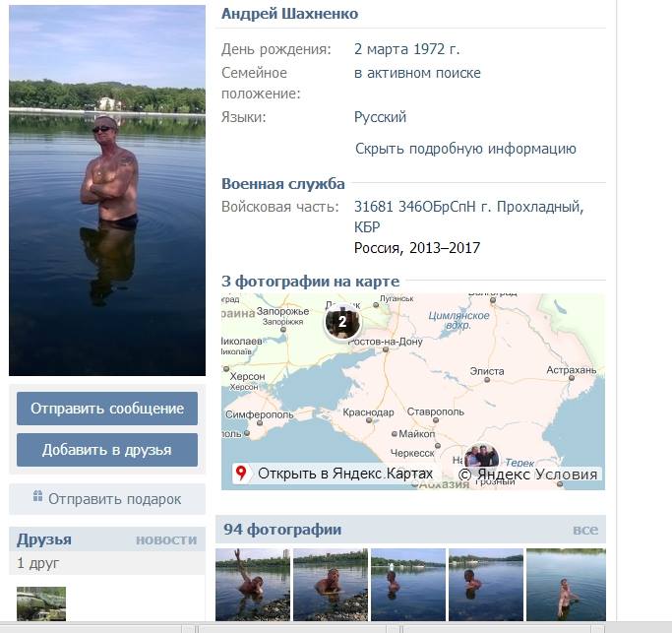Open the friend's avatar thumbnail
Image resolution: width=672 pixels, height=633 pixels.
pos(41,603)
